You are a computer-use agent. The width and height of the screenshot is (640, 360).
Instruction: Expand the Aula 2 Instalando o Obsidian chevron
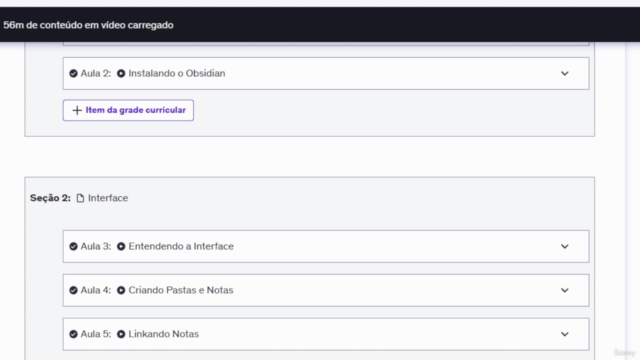(564, 73)
